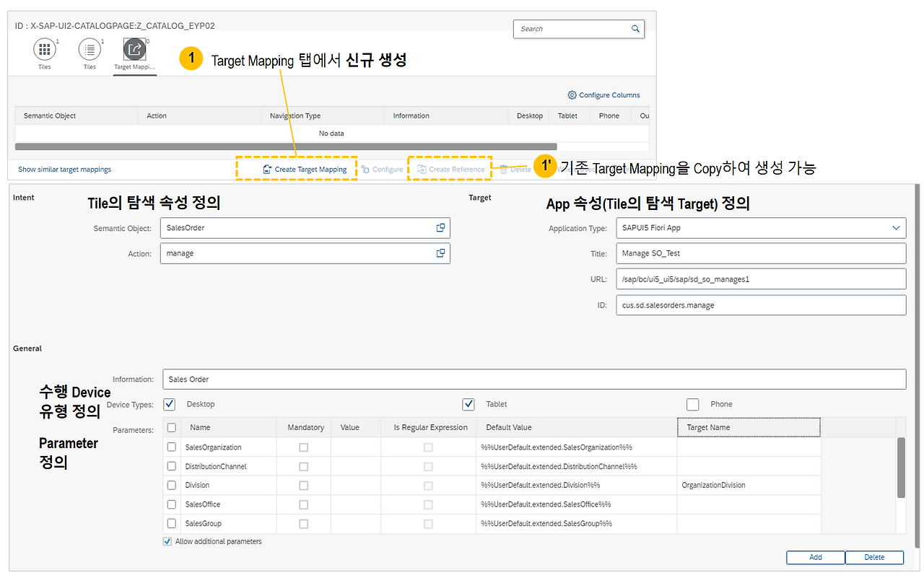Toggle Mandatory checkbox for SalesGroup
Image resolution: width=924 pixels, height=578 pixels.
(x=303, y=523)
